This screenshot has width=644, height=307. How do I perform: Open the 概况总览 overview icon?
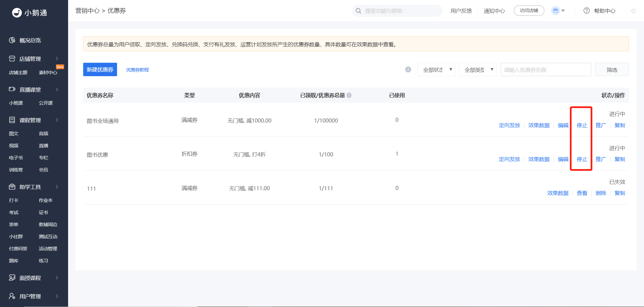coord(12,40)
